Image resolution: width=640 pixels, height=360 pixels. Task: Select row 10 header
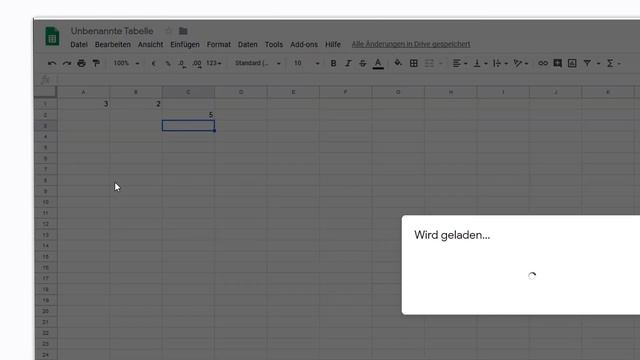click(46, 202)
